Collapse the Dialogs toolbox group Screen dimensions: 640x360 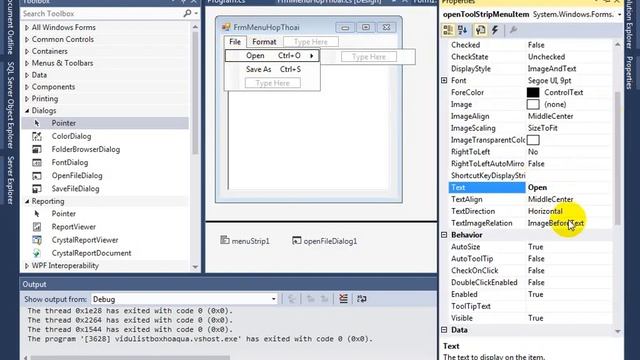point(27,111)
